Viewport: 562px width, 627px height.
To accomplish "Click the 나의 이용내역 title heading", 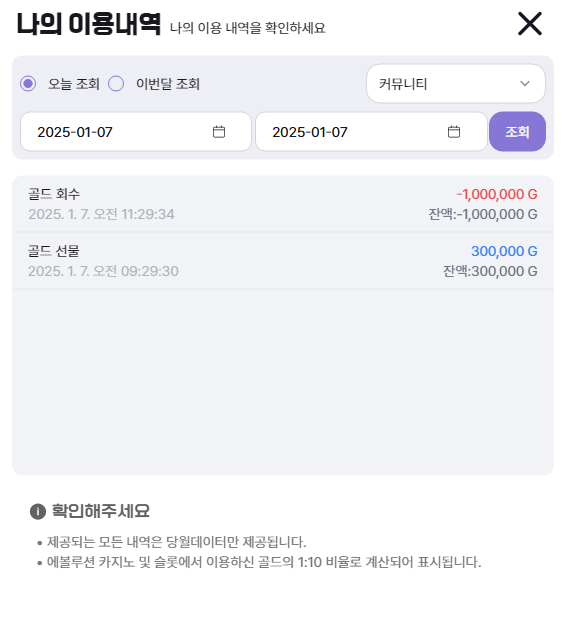I will (x=88, y=24).
